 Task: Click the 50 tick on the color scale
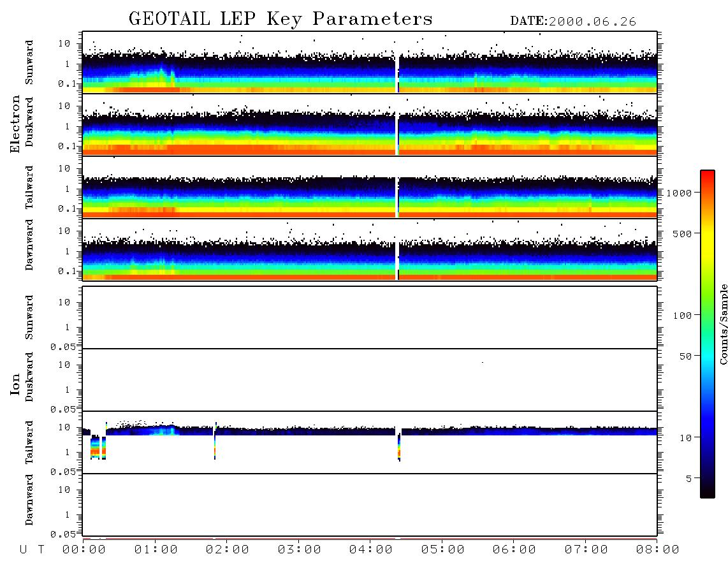click(686, 356)
